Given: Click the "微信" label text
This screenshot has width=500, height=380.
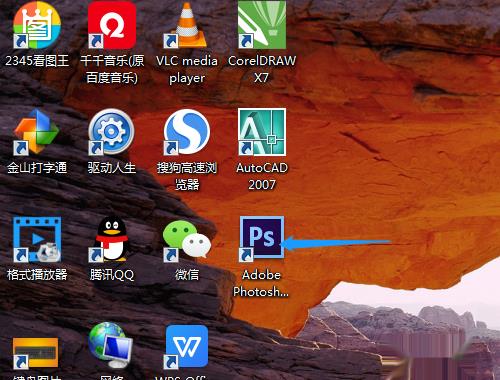Looking at the screenshot, I should click(187, 274).
